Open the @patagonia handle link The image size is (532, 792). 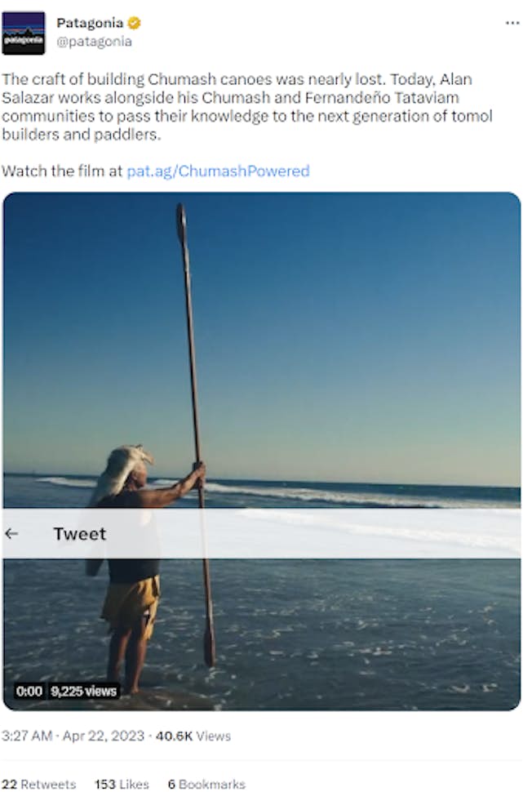(94, 41)
